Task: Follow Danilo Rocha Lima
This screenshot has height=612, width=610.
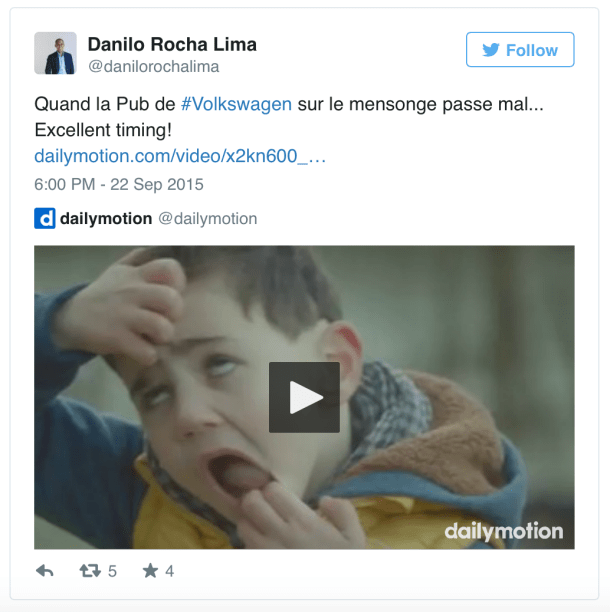Action: point(520,50)
